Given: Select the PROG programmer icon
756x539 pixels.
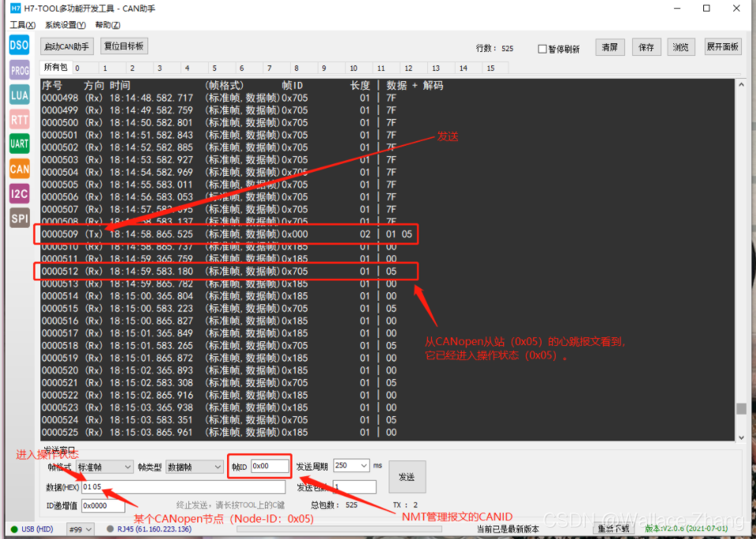Looking at the screenshot, I should tap(19, 70).
